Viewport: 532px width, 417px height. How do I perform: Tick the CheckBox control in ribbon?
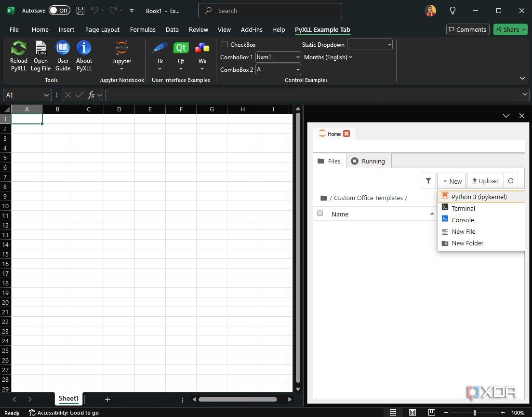[x=225, y=44]
